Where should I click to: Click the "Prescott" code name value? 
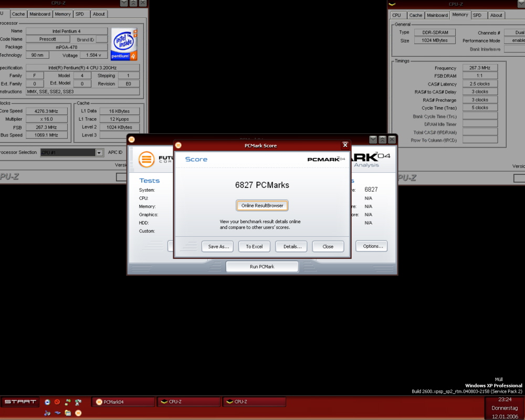(48, 39)
